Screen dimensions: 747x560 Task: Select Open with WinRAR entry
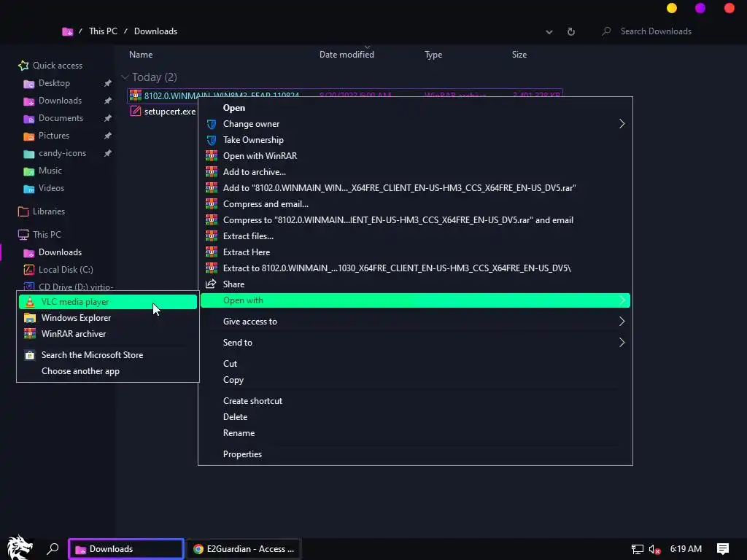[x=415, y=156]
